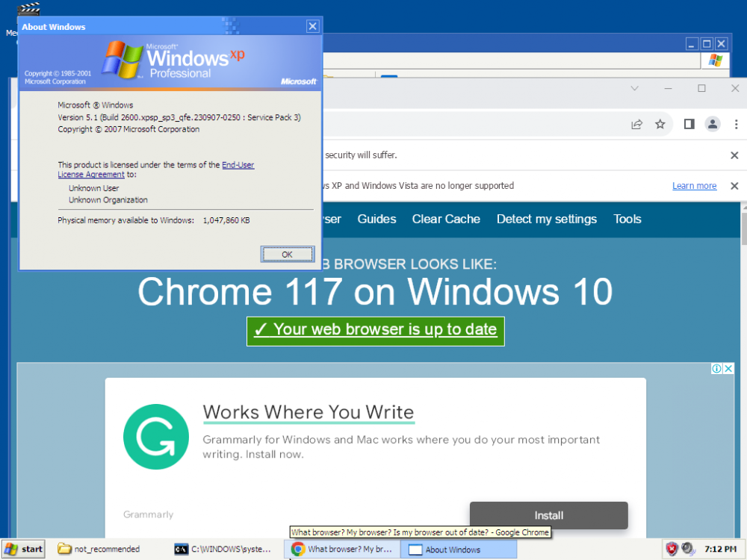Expand the Chrome tab search chevron
Viewport: 747px width, 560px height.
click(635, 88)
